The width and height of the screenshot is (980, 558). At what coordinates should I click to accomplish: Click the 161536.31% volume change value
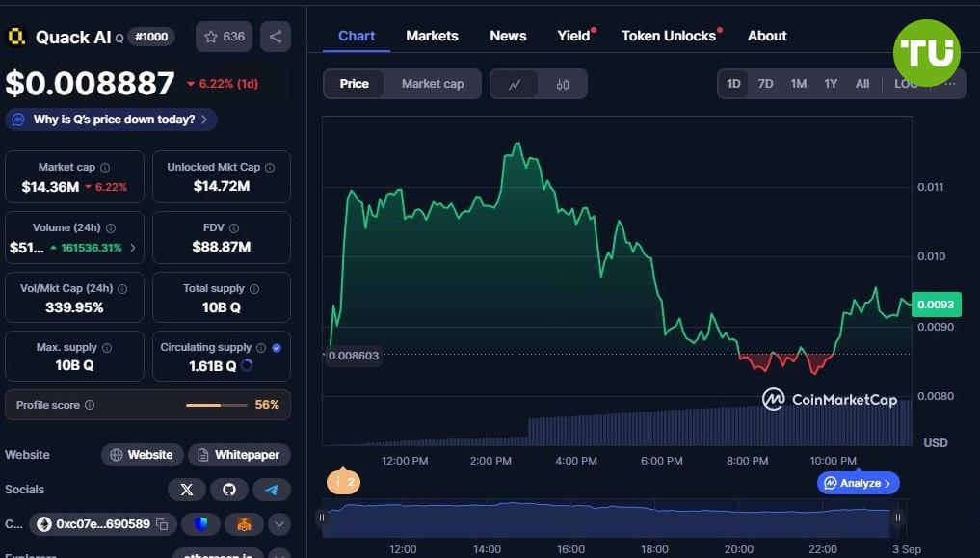click(x=92, y=248)
